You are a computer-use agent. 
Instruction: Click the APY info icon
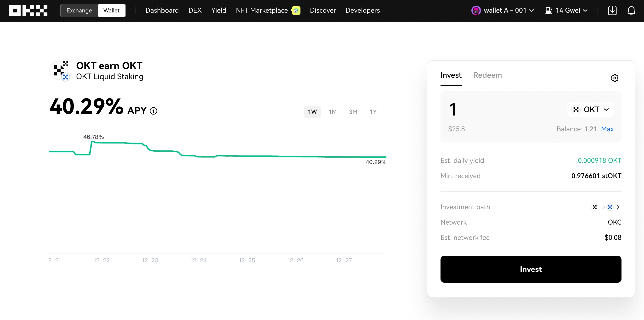point(153,111)
